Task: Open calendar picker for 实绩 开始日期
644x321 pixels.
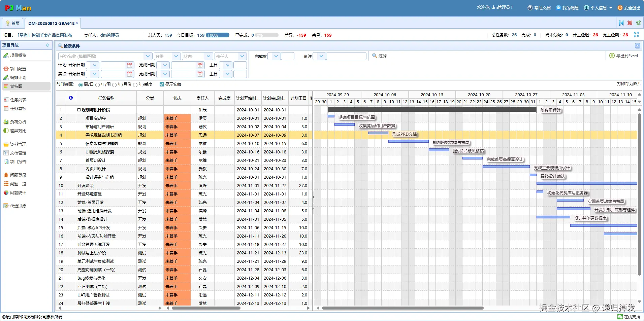Action: point(130,74)
